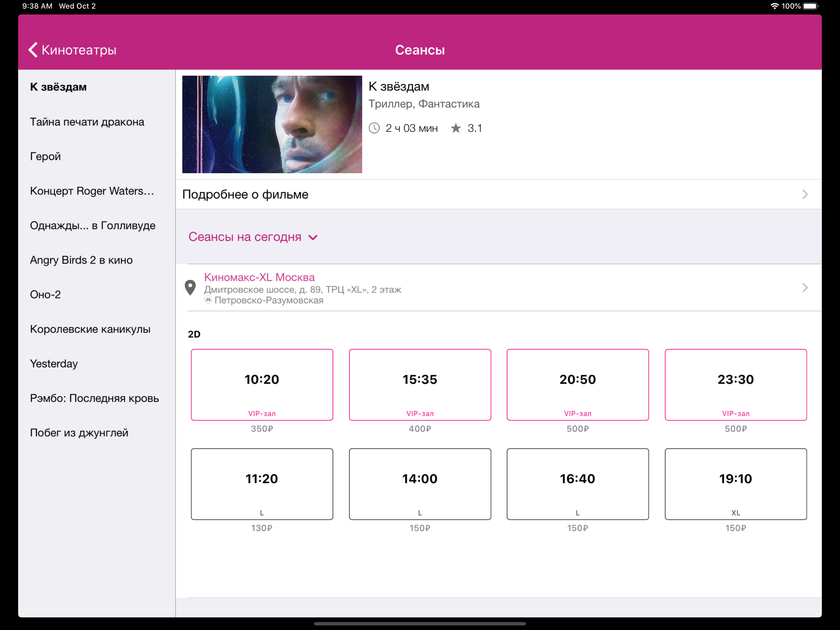Select Однажды... в Голливуде

(97, 225)
